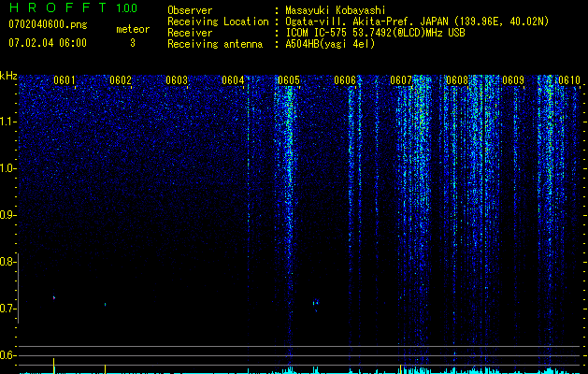Click the 0605 time marker
The width and height of the screenshot is (588, 374).
(289, 80)
